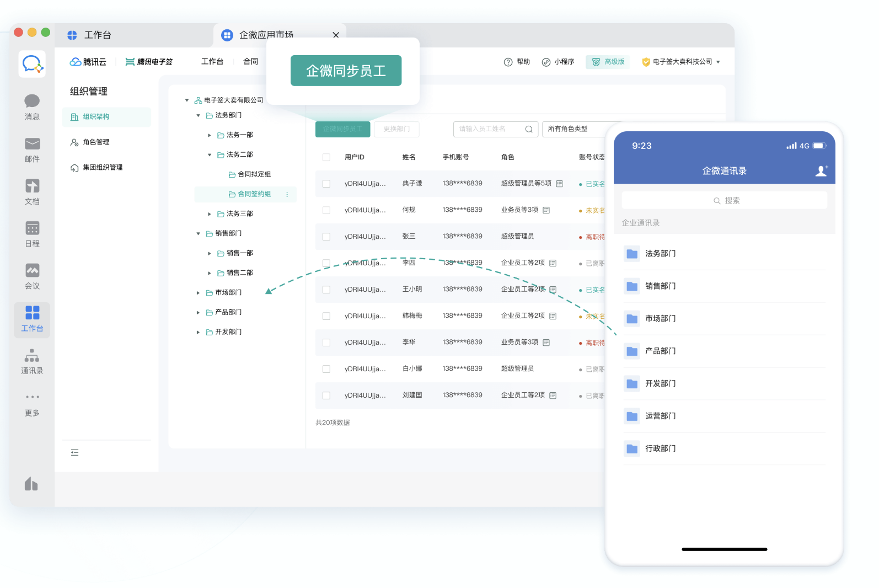The height and width of the screenshot is (588, 879).
Task: Collapse the 法务部门 tree arrow
Action: click(x=198, y=115)
